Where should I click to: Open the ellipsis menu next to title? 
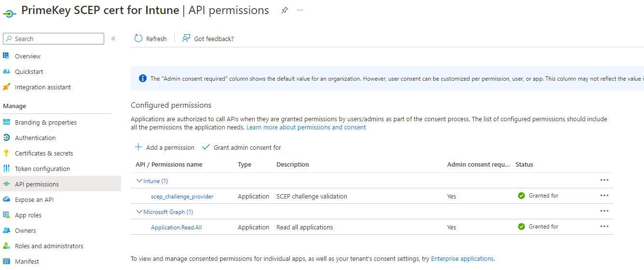click(300, 11)
